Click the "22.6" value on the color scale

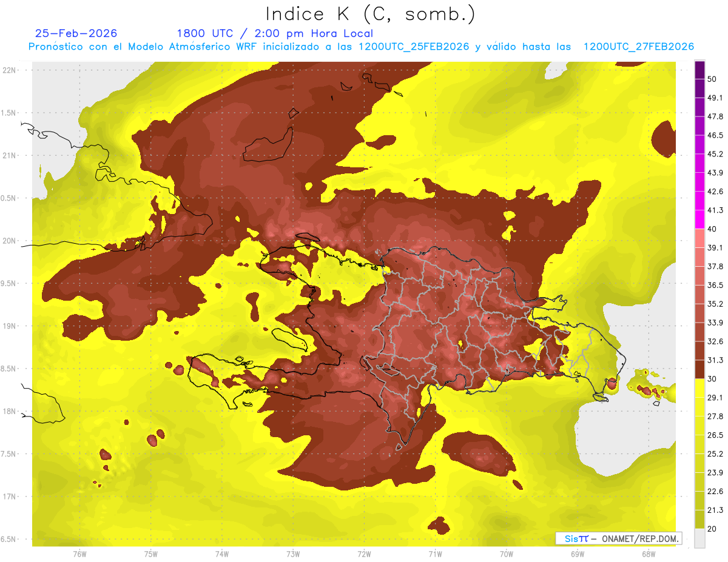[x=715, y=491]
